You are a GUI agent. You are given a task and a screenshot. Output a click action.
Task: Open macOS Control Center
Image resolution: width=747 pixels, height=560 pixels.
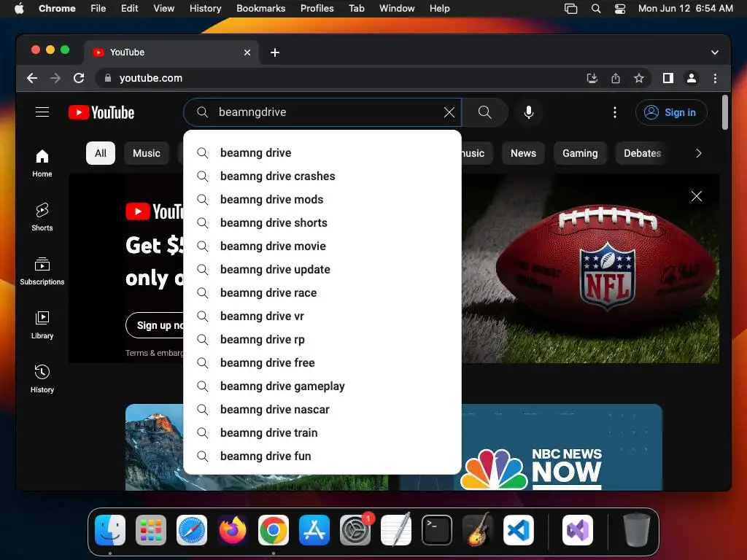619,8
